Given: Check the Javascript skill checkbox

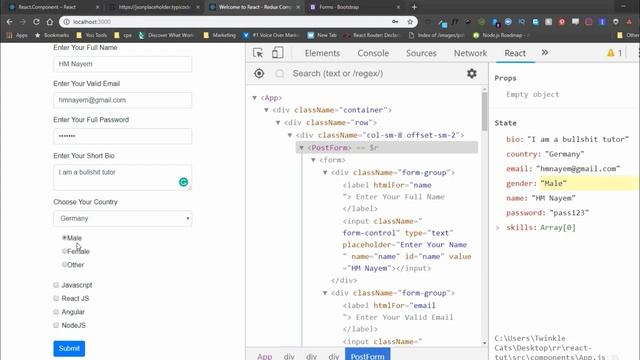Looking at the screenshot, I should (x=56, y=285).
